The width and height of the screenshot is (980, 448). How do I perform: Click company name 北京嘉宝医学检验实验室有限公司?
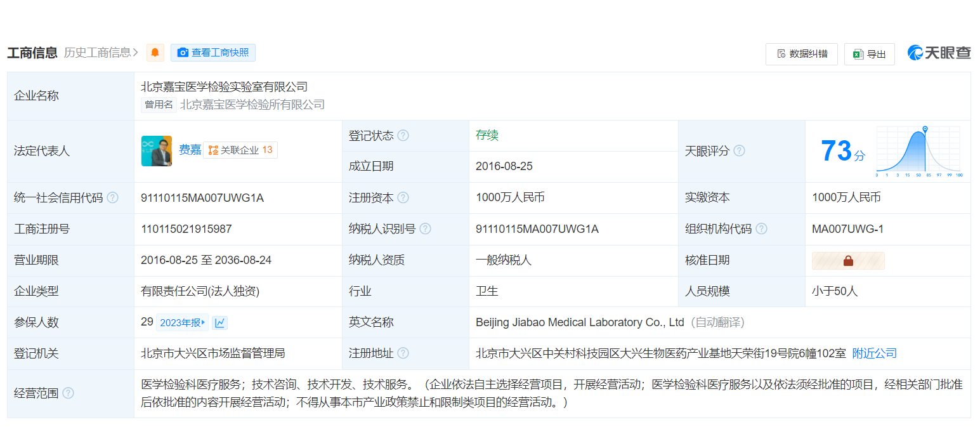(224, 87)
